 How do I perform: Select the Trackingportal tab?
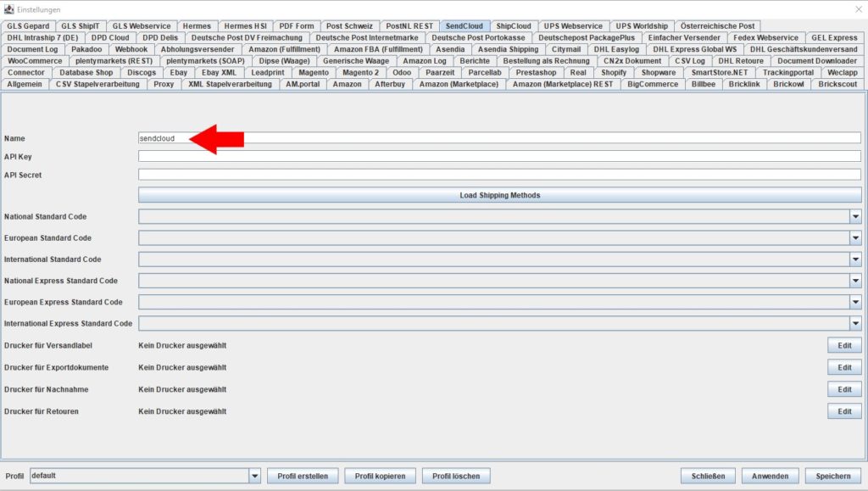(788, 73)
